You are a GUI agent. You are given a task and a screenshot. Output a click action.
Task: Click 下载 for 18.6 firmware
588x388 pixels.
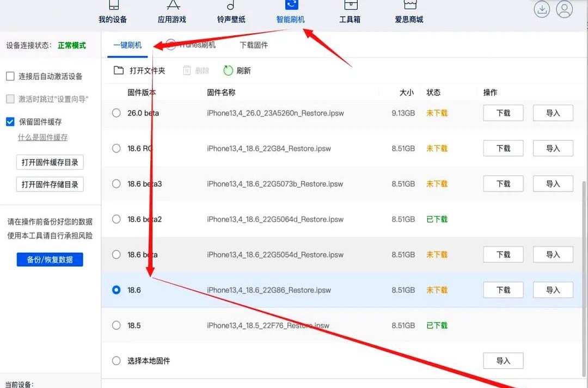[503, 290]
